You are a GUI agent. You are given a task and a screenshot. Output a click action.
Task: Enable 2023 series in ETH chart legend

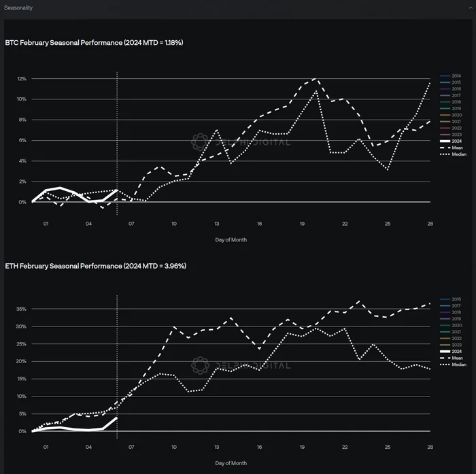451,345
